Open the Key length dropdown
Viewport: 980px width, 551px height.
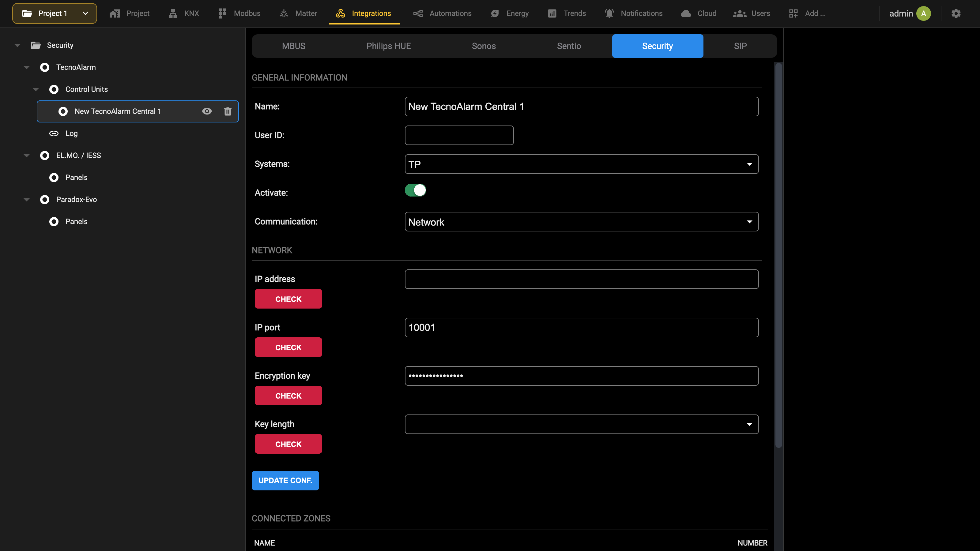581,424
